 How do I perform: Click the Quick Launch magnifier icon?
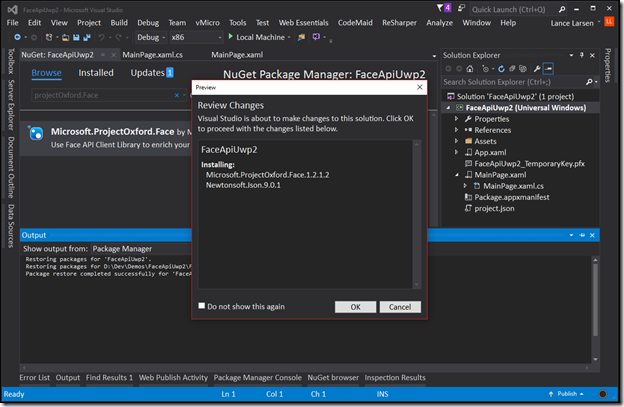click(x=562, y=9)
